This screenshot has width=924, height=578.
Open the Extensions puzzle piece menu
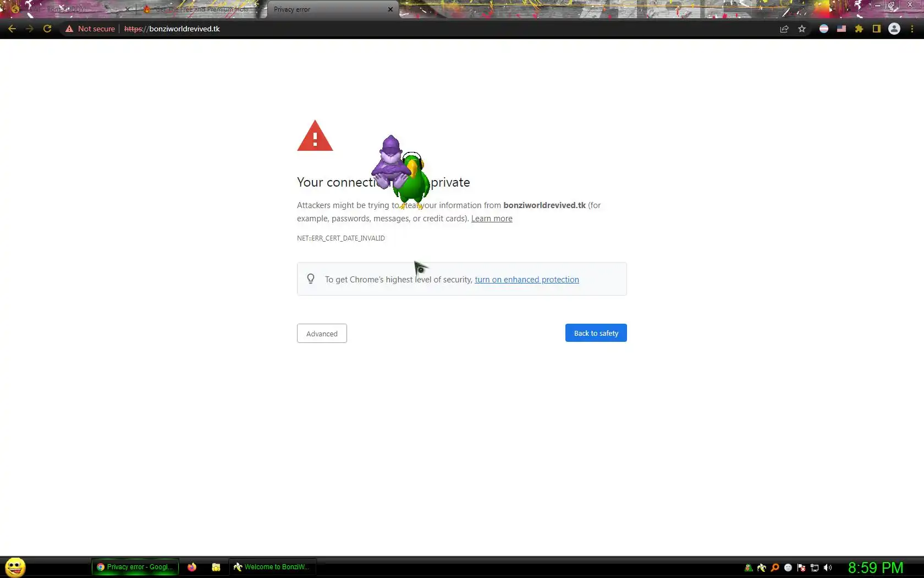(x=859, y=29)
